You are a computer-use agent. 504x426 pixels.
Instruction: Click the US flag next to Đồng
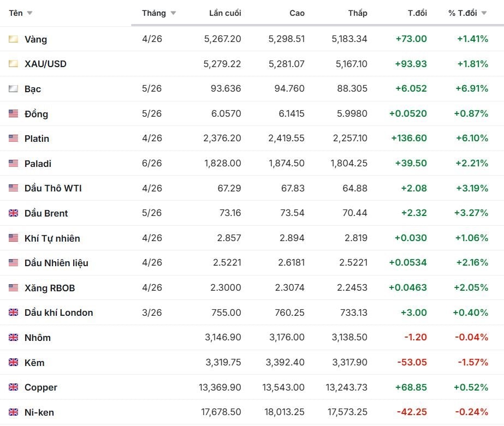[x=13, y=114]
